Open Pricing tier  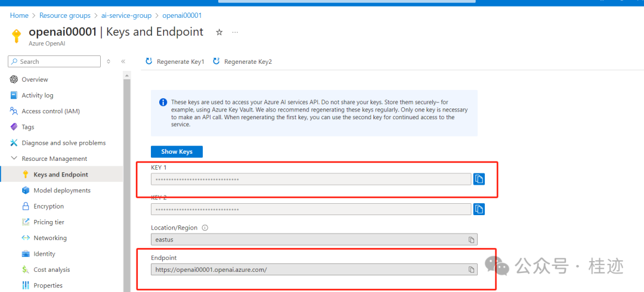tap(49, 222)
